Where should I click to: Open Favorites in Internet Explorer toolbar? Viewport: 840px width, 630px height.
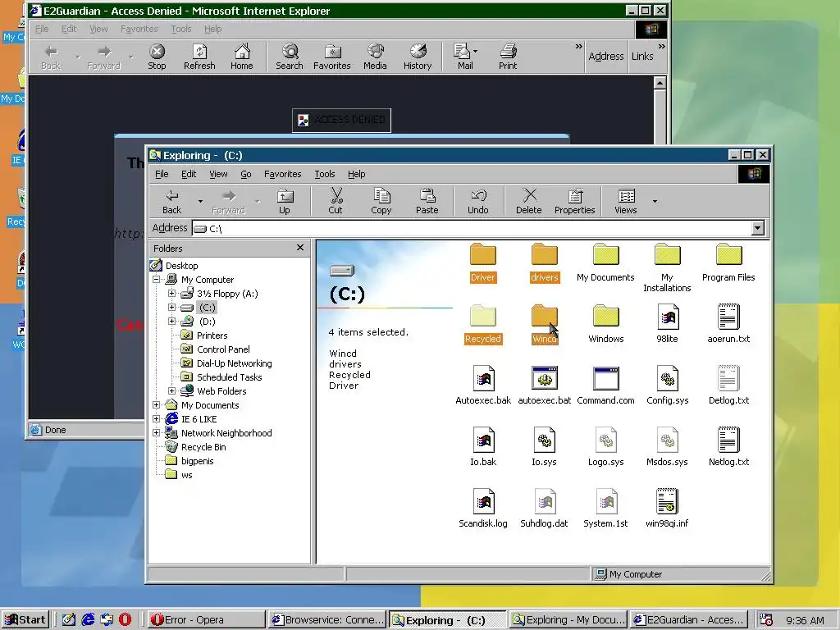click(x=331, y=57)
